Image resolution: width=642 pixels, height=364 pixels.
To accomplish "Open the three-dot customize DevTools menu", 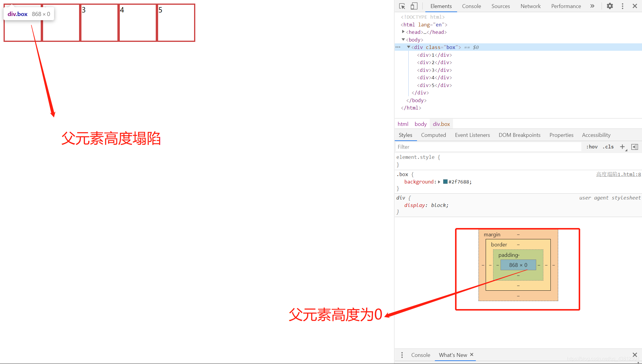I will coord(622,6).
